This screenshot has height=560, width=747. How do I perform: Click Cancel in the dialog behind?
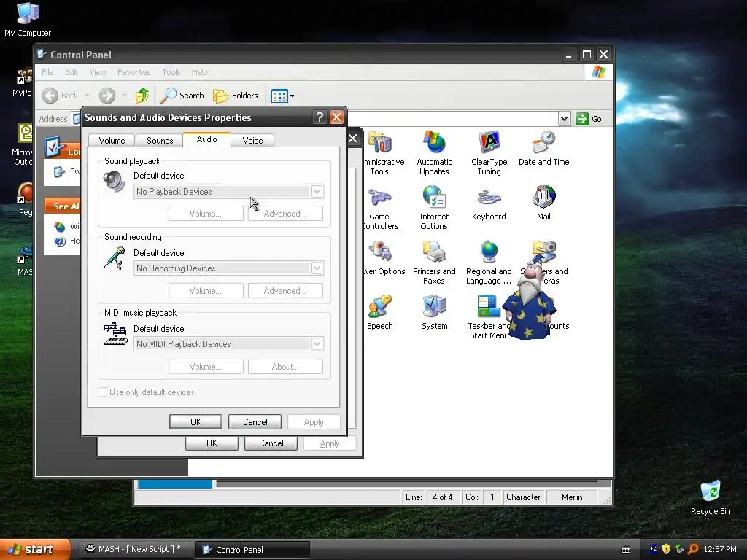click(x=271, y=443)
